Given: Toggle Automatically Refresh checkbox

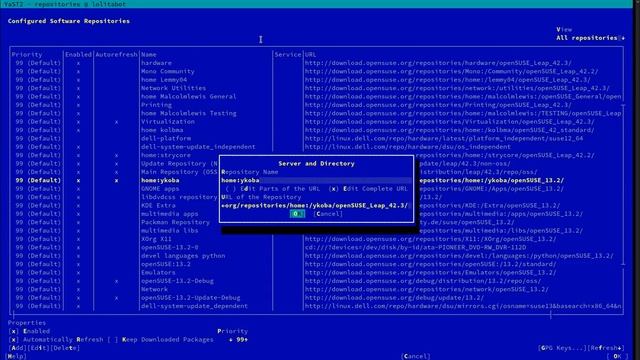Looking at the screenshot, I should tap(56, 339).
